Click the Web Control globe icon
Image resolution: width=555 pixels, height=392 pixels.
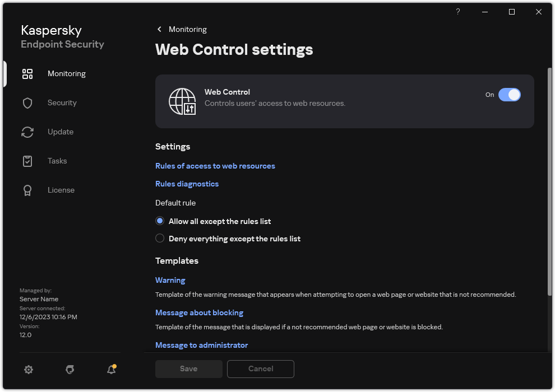(x=182, y=102)
